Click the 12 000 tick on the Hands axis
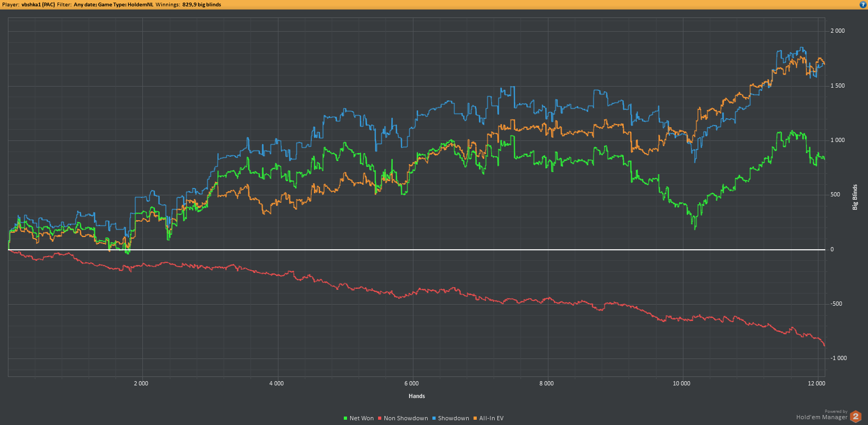The width and height of the screenshot is (868, 425). coord(816,383)
